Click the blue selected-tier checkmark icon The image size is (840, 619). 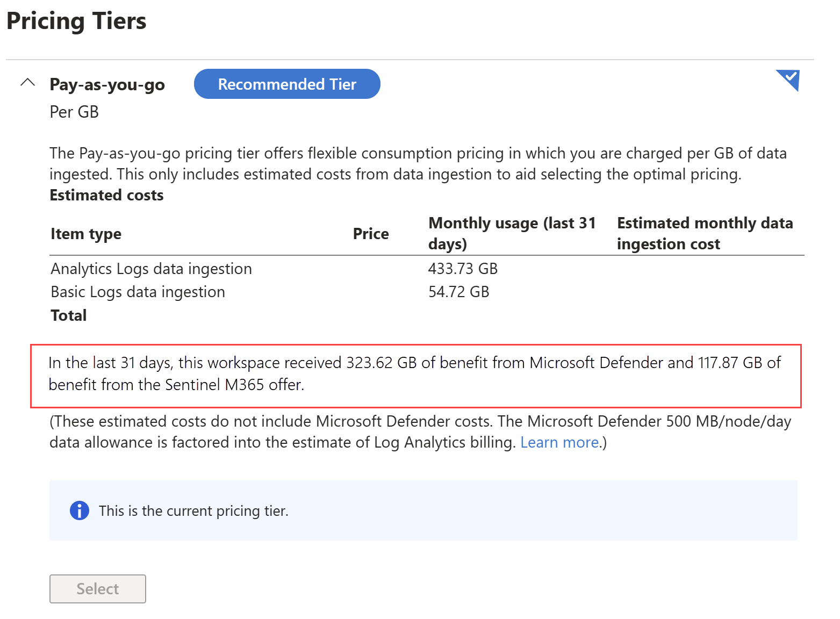coord(789,80)
